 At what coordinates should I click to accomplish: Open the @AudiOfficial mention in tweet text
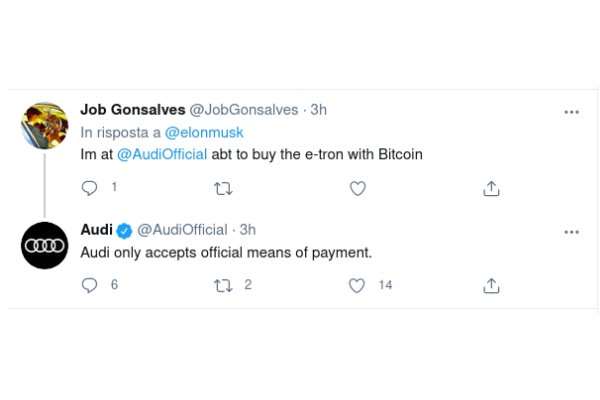click(162, 154)
